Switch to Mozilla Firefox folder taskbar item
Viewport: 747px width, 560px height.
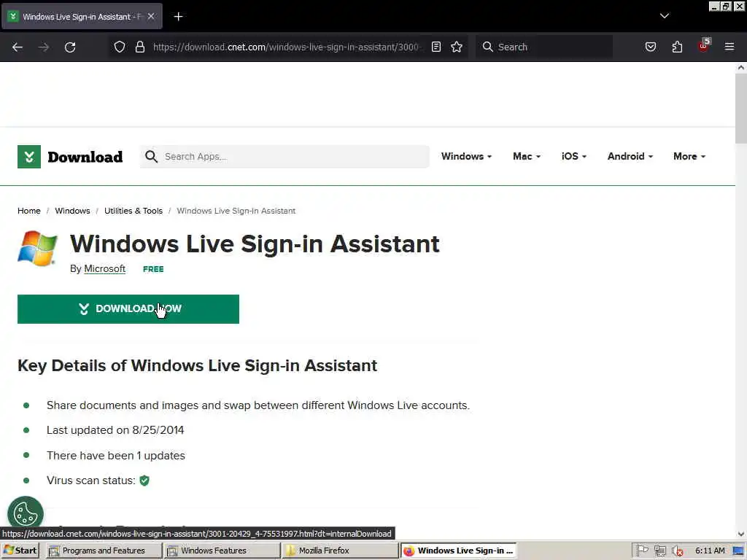[x=340, y=551]
